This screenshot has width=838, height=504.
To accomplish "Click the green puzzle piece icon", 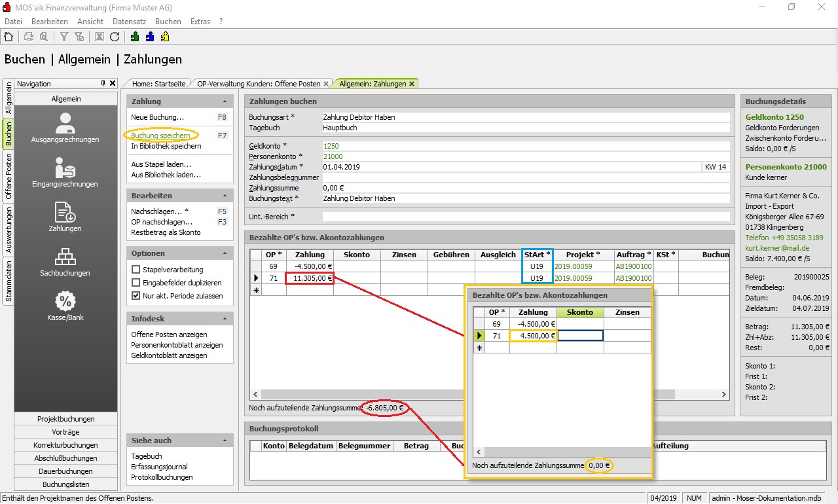I will [x=135, y=37].
